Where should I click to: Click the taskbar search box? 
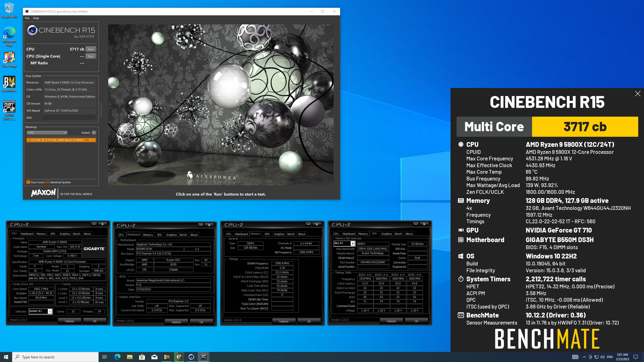point(55,357)
